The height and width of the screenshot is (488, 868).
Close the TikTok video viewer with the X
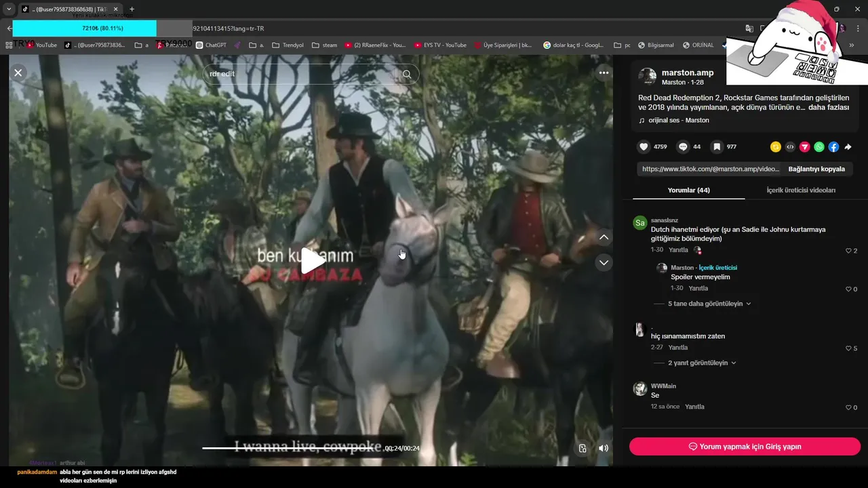(18, 73)
